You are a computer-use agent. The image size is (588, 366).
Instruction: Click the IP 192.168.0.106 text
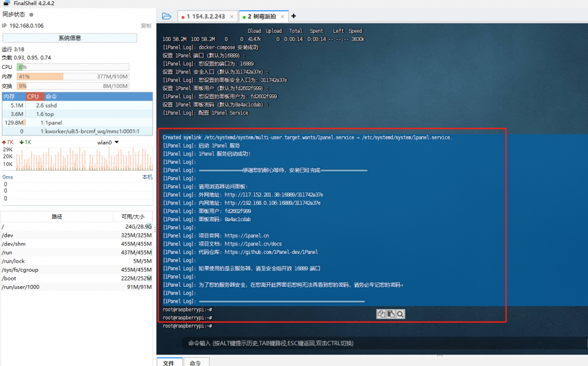pyautogui.click(x=23, y=26)
